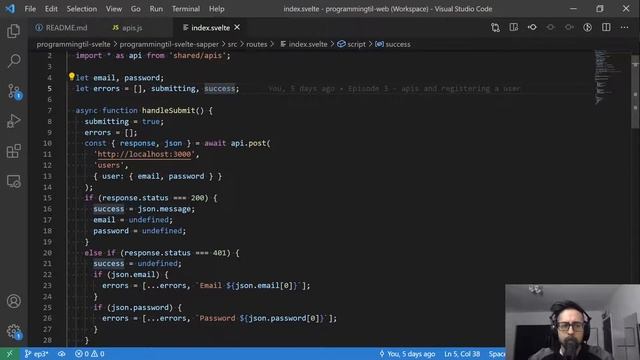Click the open preview side icon
Screen dimensions: 640x360
coord(513,27)
